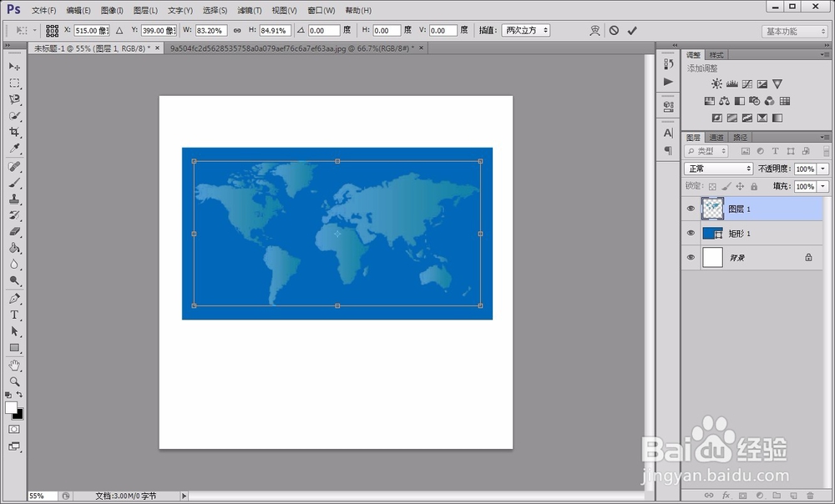Toggle lock all for layer

[754, 186]
